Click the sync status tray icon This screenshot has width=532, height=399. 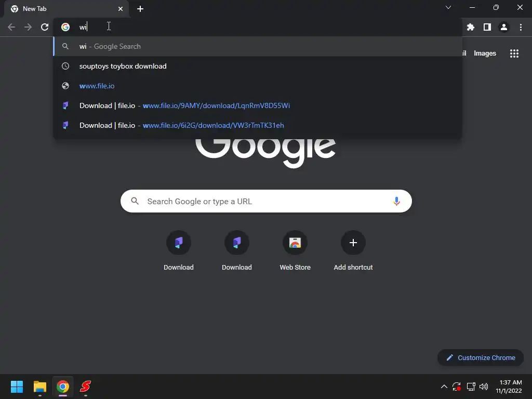[x=457, y=387]
